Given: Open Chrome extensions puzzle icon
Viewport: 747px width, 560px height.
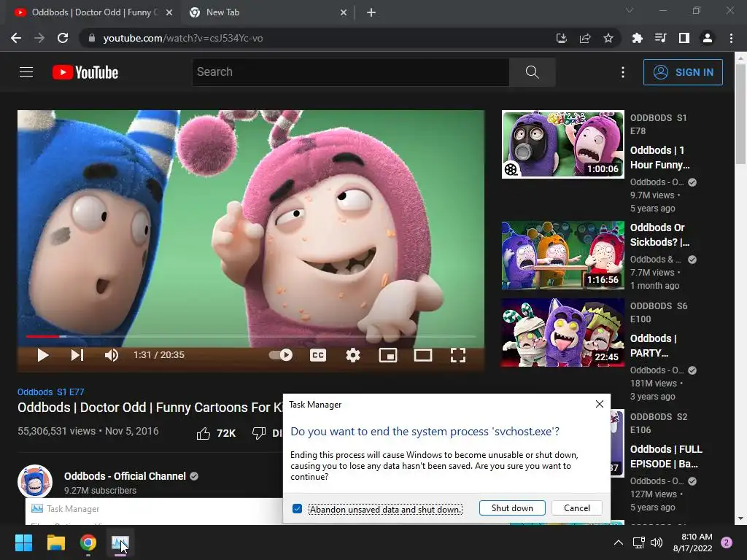Looking at the screenshot, I should [x=637, y=38].
